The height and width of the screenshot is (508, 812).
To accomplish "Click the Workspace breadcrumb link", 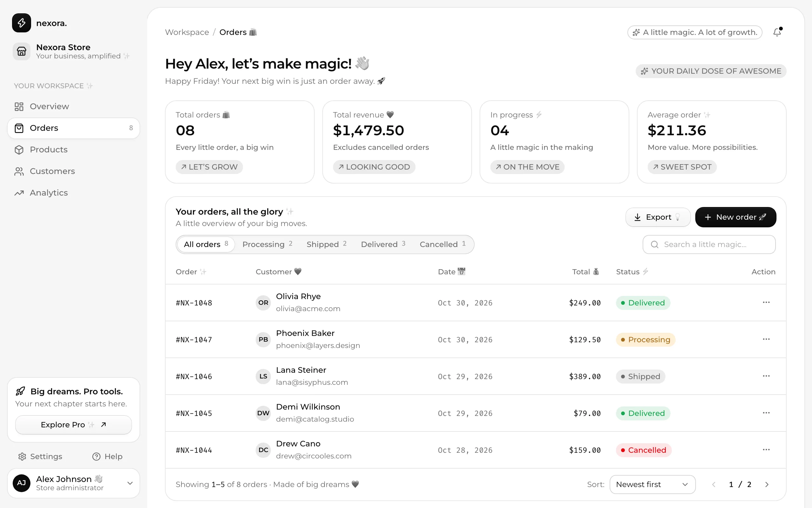I will coord(187,32).
